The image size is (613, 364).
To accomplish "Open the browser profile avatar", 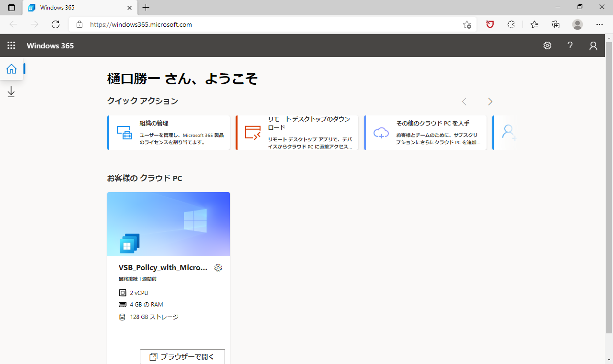I will [578, 24].
